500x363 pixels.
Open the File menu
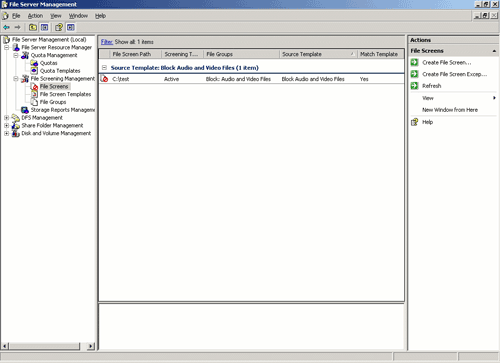[16, 16]
